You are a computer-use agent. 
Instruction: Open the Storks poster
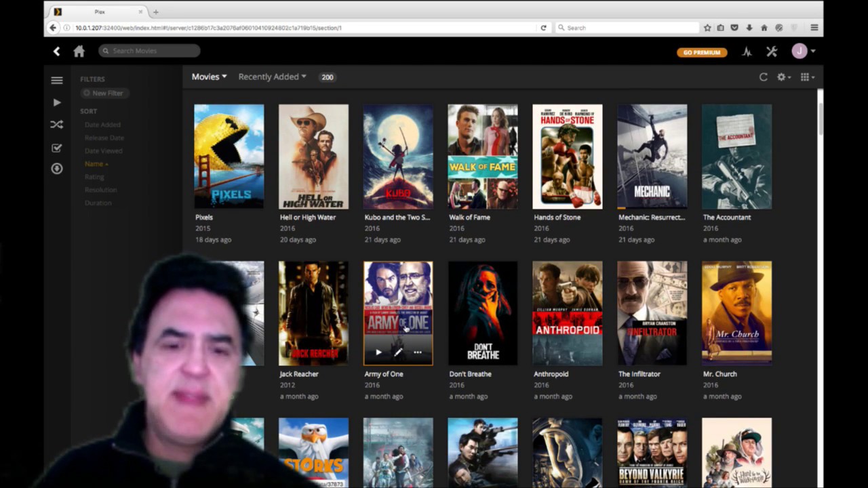[313, 453]
